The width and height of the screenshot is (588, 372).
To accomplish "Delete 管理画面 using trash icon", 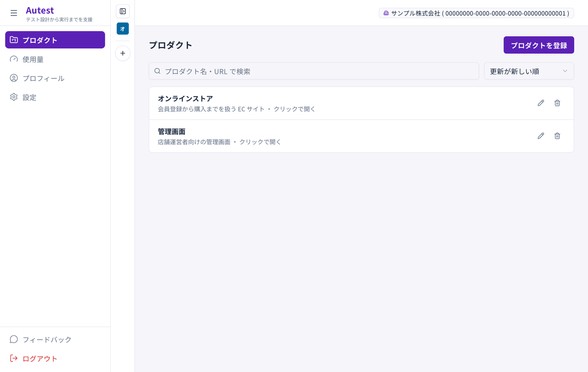I will coord(557,136).
